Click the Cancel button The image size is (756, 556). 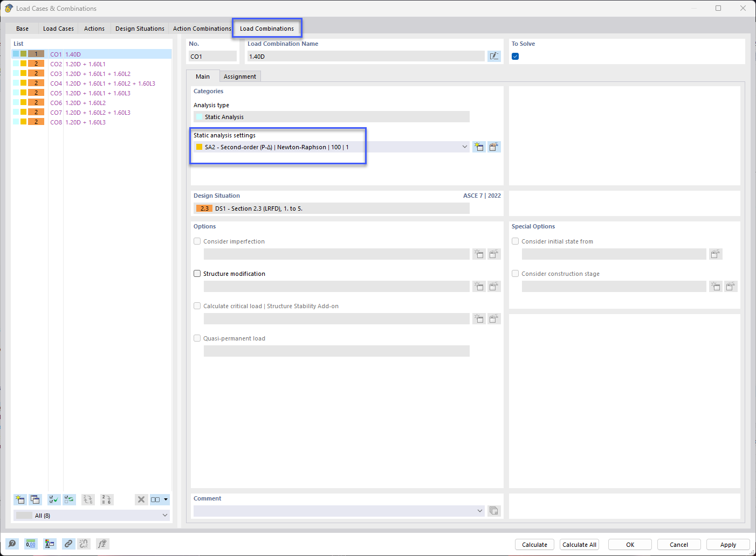[x=679, y=545]
